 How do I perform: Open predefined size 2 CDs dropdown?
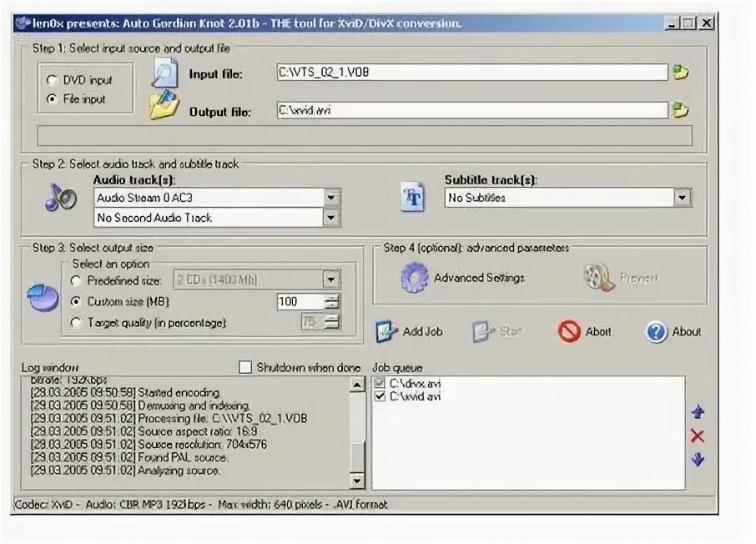pyautogui.click(x=331, y=280)
